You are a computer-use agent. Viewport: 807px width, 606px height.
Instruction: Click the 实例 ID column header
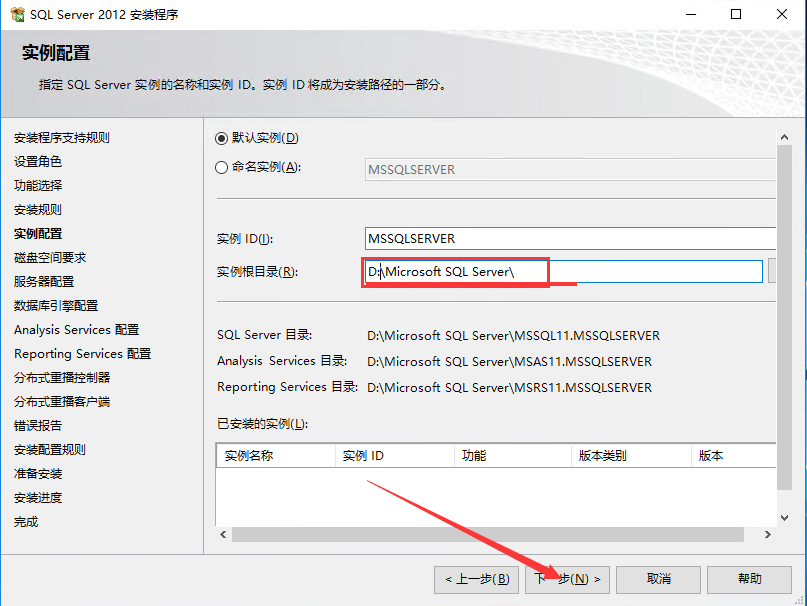pos(395,456)
